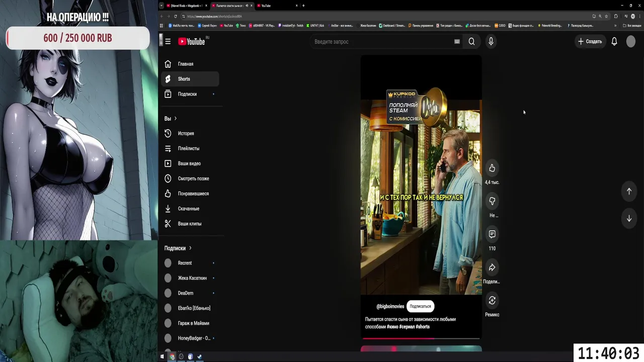Go to previous short with up arrow
This screenshot has height=362, width=644.
coord(629,191)
